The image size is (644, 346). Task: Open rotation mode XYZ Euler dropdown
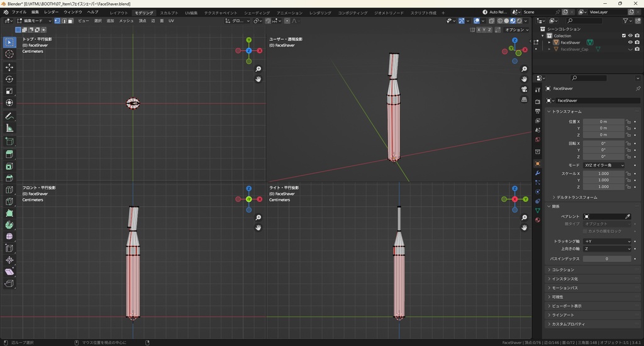pyautogui.click(x=604, y=165)
